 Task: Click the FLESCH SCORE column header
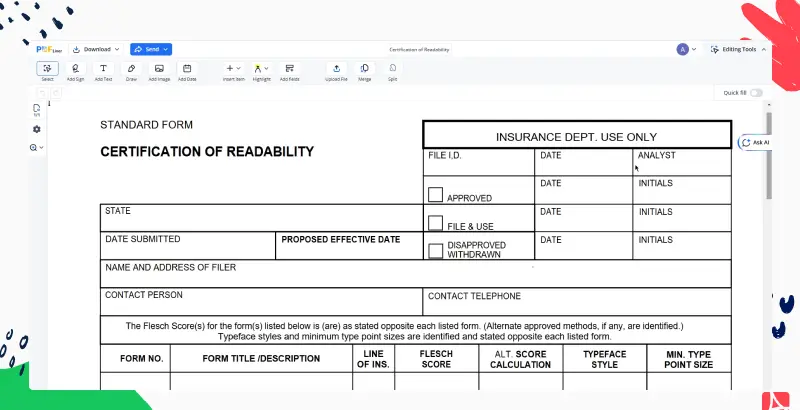click(x=436, y=359)
